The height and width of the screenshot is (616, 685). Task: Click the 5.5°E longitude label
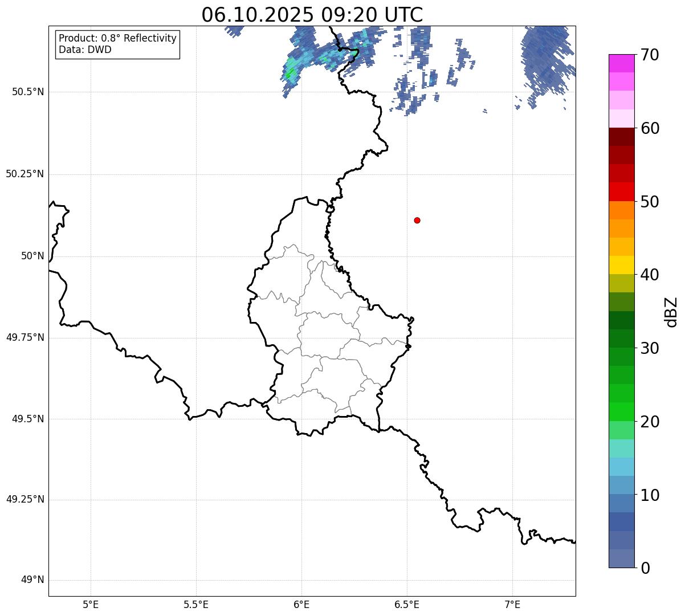click(x=196, y=604)
